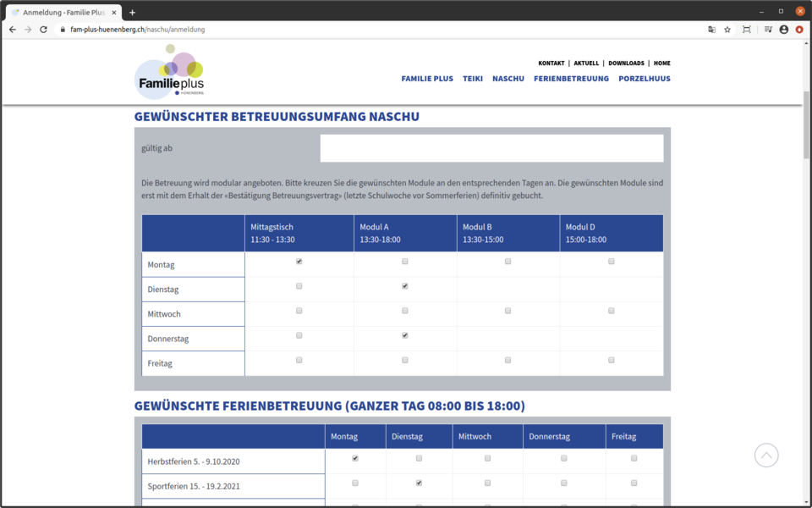This screenshot has height=508, width=812.
Task: Check Sportferien Freitag checkbox
Action: click(x=634, y=483)
